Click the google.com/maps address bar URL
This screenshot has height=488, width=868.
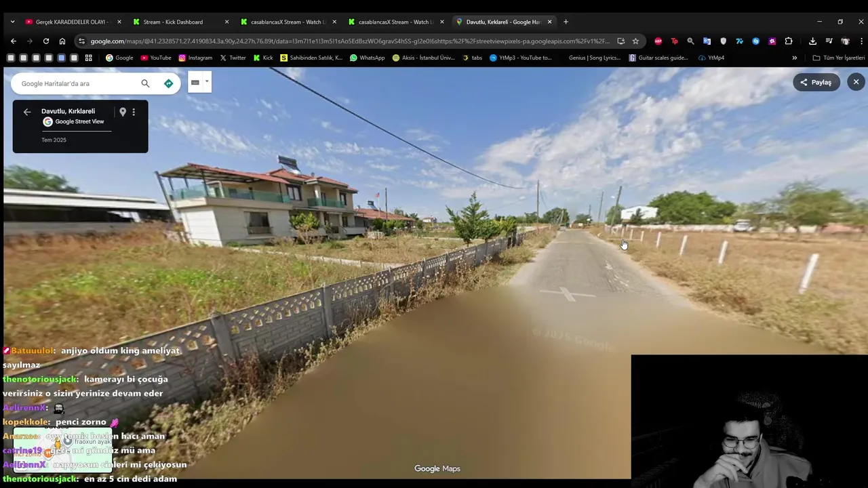click(350, 41)
